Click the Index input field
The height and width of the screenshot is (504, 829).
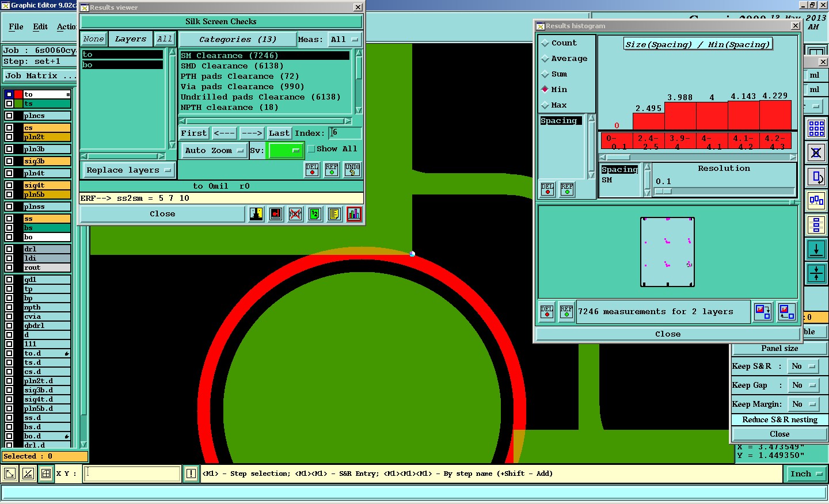click(x=345, y=133)
